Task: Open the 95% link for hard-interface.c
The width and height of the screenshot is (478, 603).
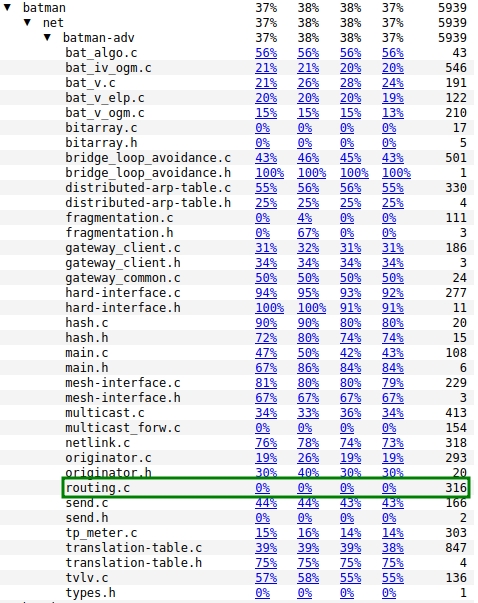Action: (308, 293)
